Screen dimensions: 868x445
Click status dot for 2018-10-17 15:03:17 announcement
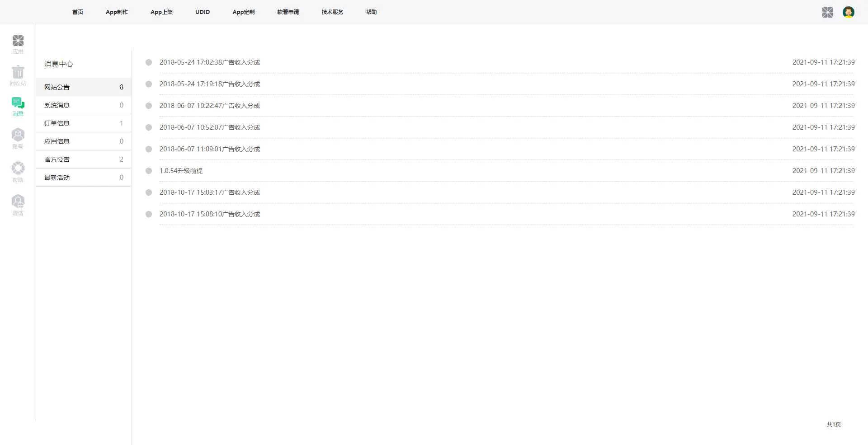(148, 192)
